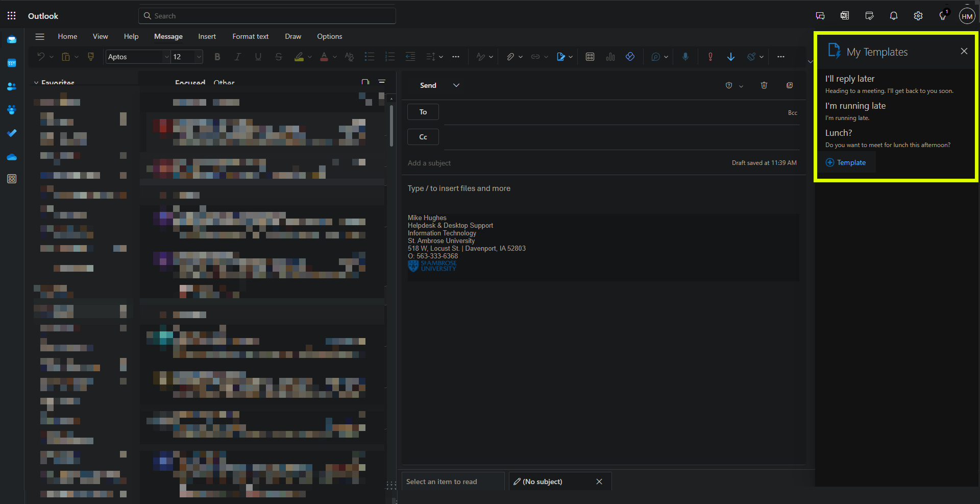Viewport: 980px width, 504px height.
Task: Mark message as high importance
Action: [x=710, y=57]
